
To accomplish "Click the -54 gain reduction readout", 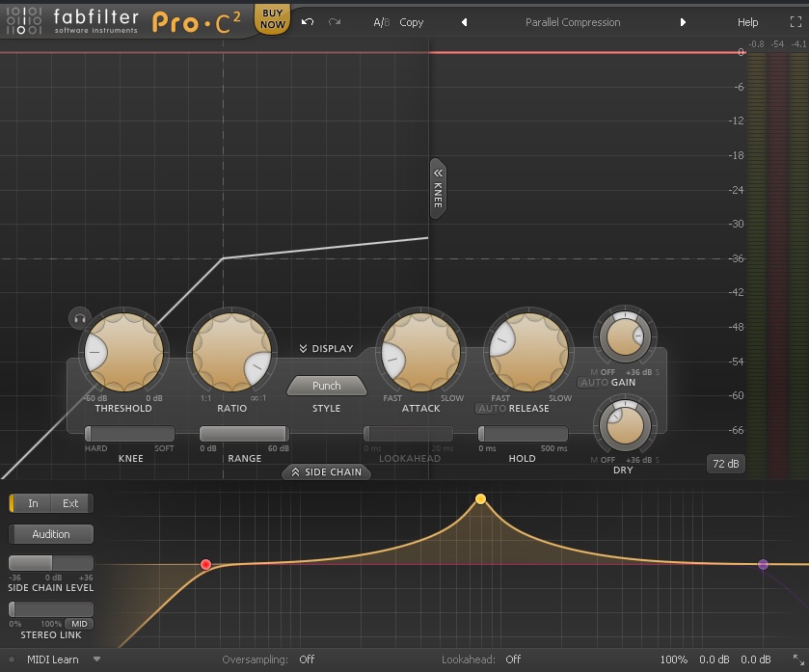I will 777,44.
